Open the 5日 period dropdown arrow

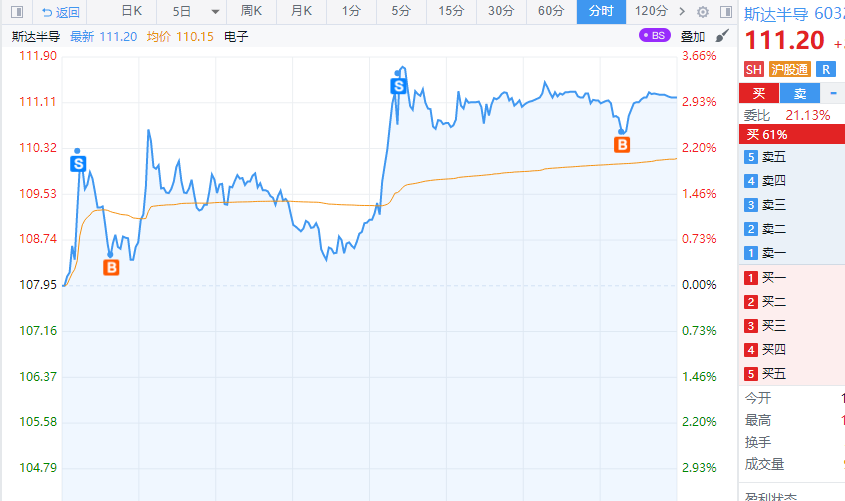214,12
